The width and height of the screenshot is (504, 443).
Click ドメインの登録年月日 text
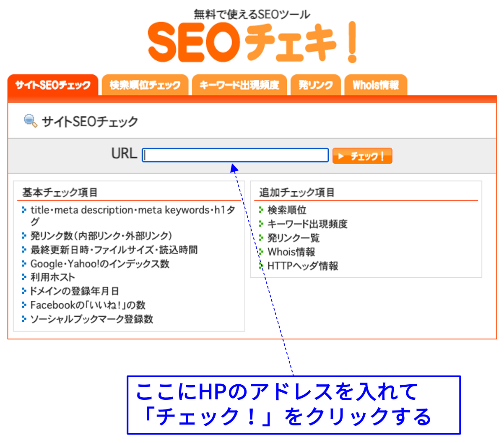75,291
